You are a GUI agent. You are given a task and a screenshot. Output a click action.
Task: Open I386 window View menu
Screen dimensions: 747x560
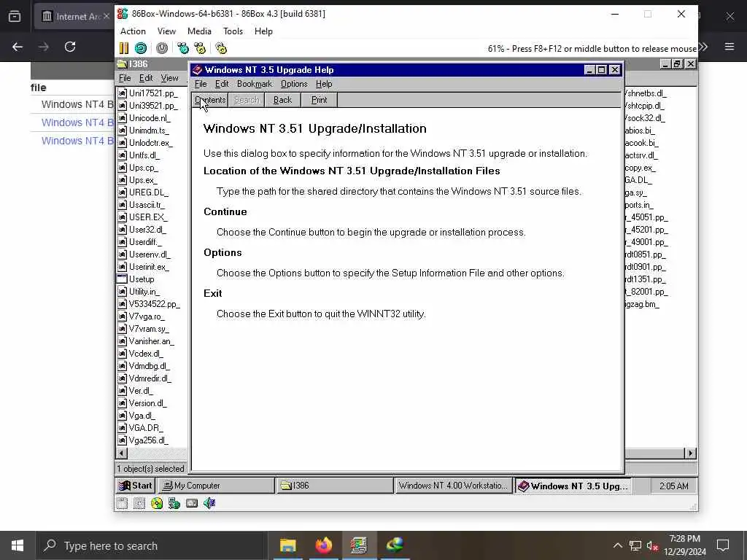tap(169, 78)
